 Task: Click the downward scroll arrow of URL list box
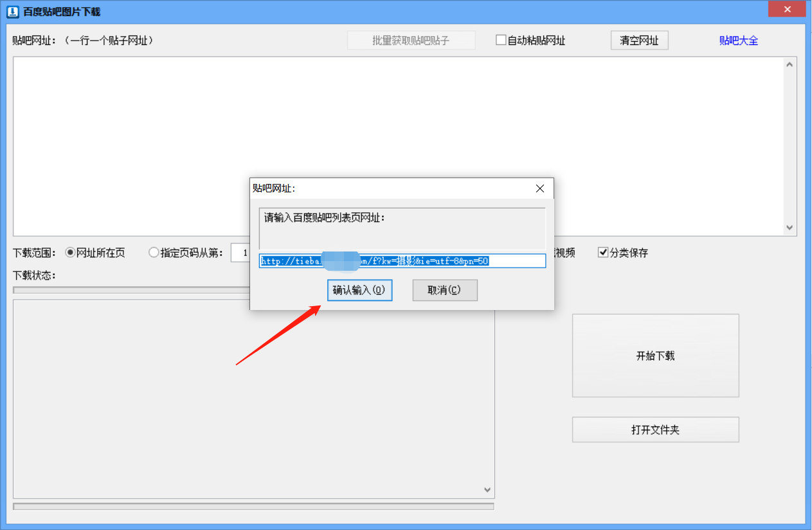[789, 226]
